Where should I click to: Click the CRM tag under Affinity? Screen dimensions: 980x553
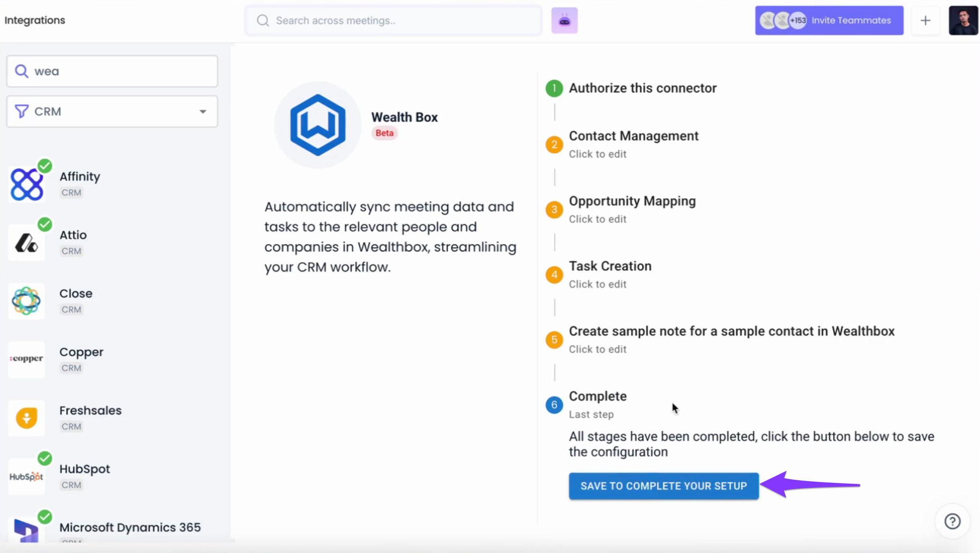pyautogui.click(x=71, y=193)
